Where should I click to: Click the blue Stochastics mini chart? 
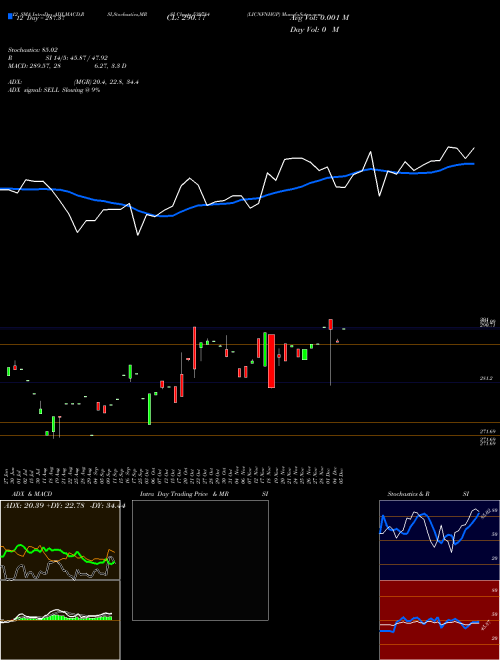click(x=439, y=540)
